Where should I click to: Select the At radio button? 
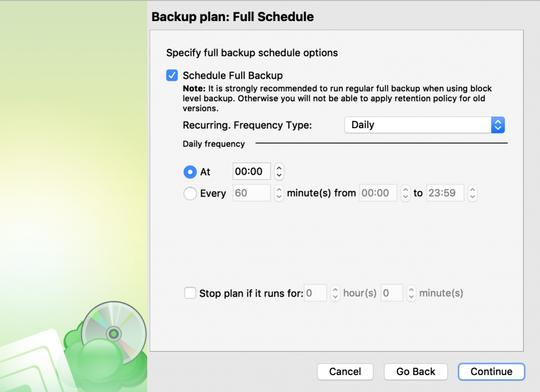pyautogui.click(x=190, y=171)
